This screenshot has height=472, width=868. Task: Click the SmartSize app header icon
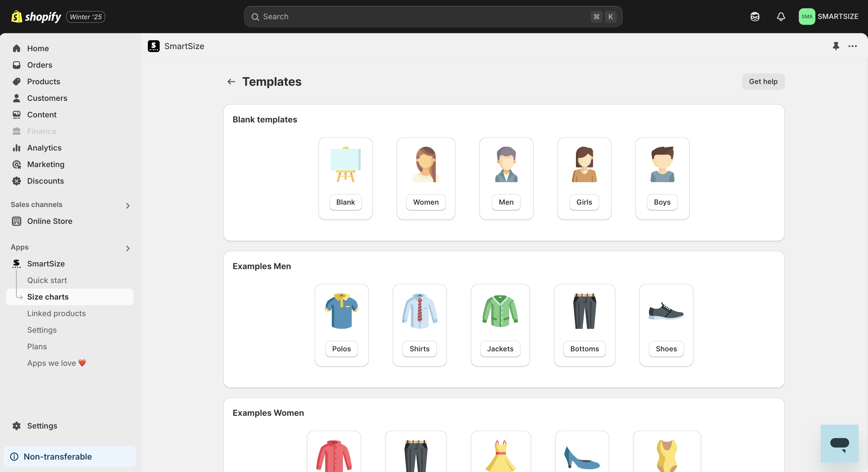[154, 46]
